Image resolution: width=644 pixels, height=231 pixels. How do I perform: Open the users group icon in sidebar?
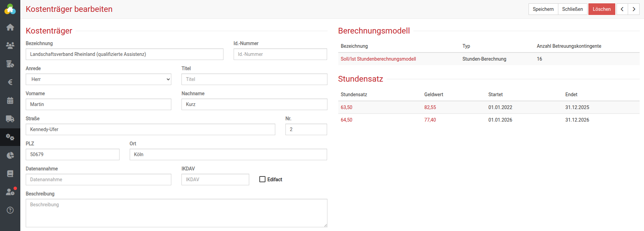click(x=10, y=45)
